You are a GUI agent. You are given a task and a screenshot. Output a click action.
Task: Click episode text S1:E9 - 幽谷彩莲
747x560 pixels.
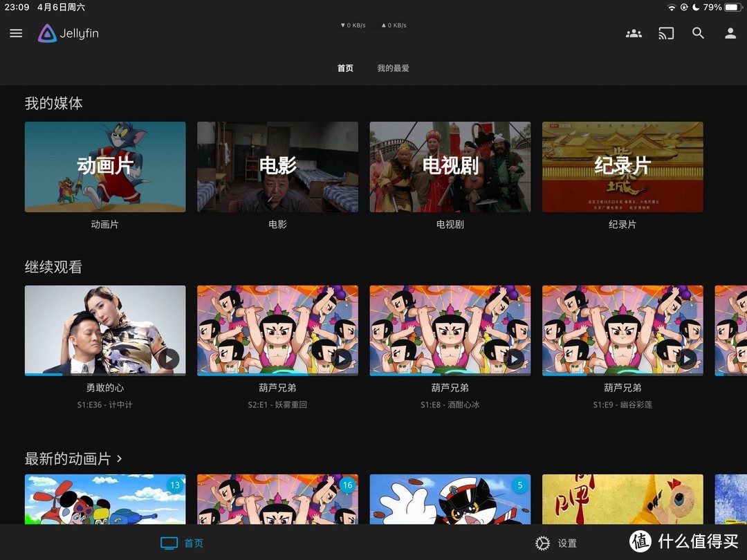(622, 404)
